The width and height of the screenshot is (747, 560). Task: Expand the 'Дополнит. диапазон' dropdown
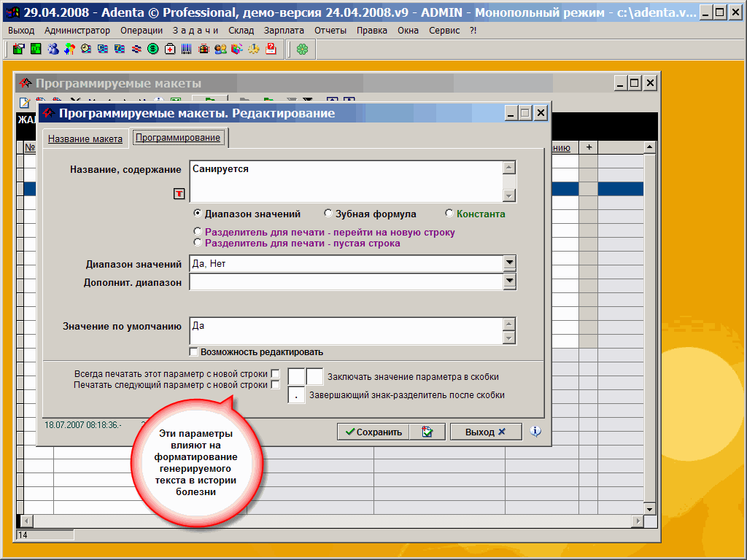coord(509,281)
